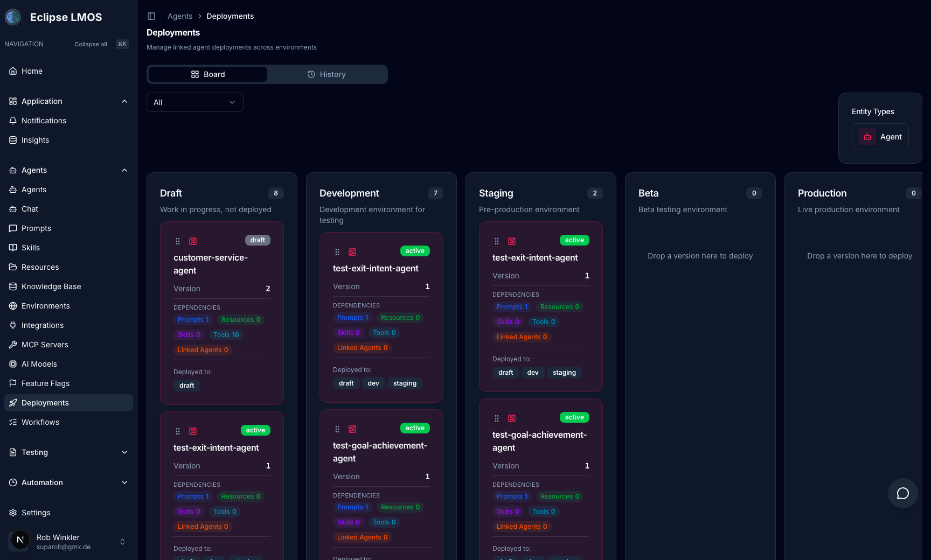Click Tools 16 tag on customer-service-agent
This screenshot has height=560, width=931.
pyautogui.click(x=226, y=335)
